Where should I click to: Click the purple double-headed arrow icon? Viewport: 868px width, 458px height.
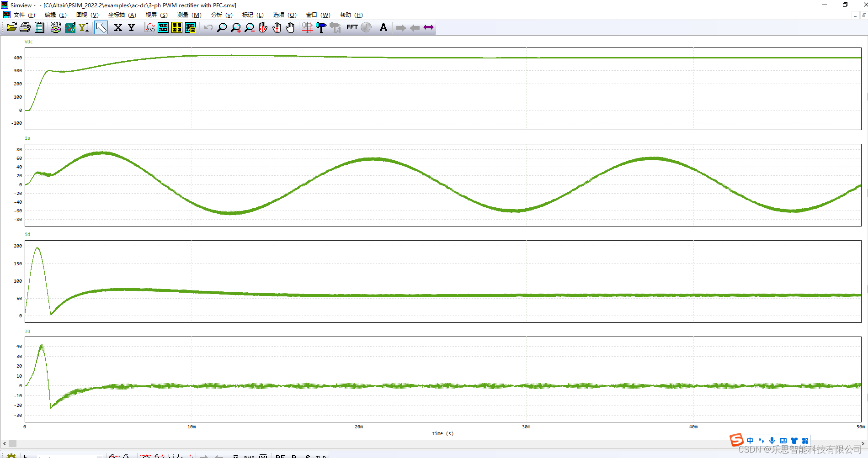(428, 27)
